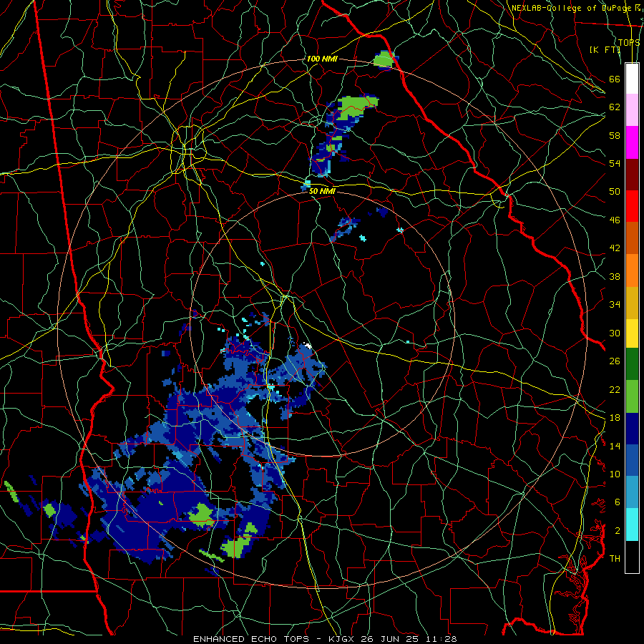
Task: Click the navy blue legend swatch
Action: tap(632, 429)
